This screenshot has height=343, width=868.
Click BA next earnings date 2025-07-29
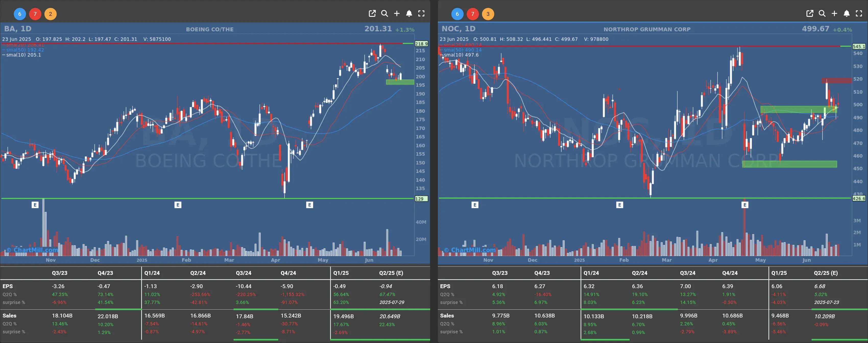pos(392,302)
